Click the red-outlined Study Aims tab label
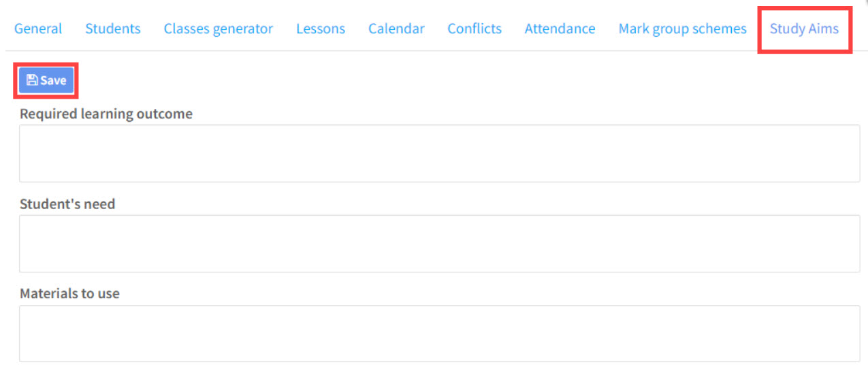 [x=804, y=29]
